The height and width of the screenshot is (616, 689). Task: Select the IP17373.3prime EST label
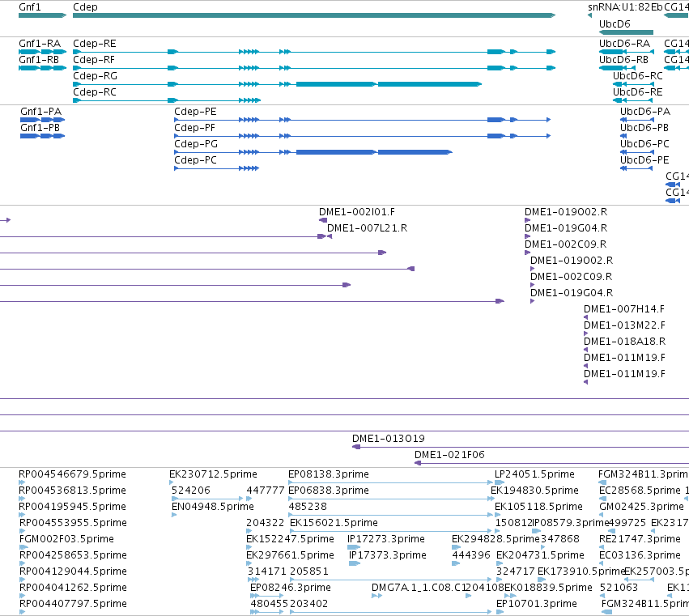pos(388,556)
